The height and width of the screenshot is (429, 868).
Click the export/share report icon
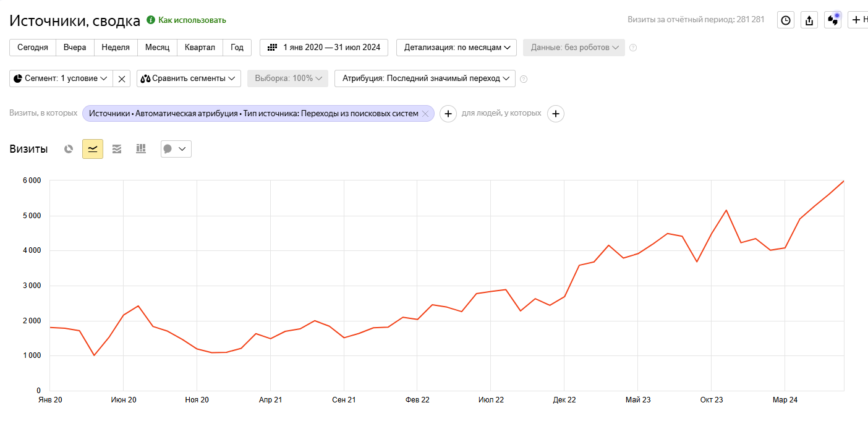coord(809,20)
